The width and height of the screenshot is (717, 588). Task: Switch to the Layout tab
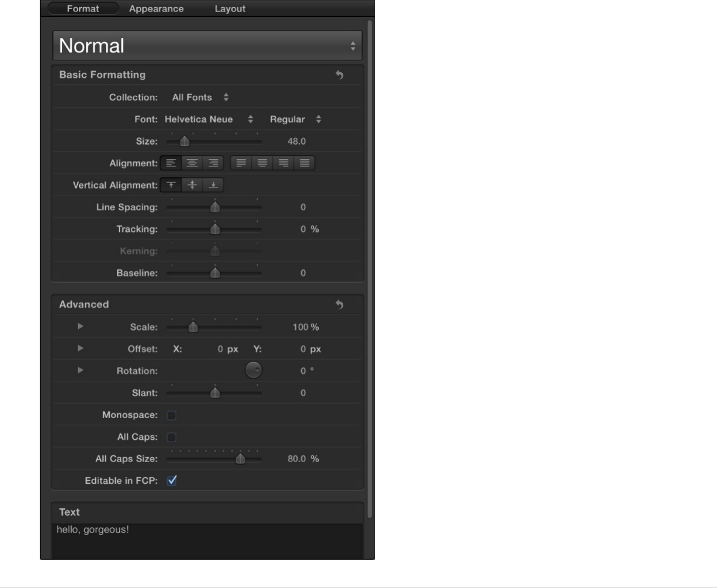coord(230,8)
